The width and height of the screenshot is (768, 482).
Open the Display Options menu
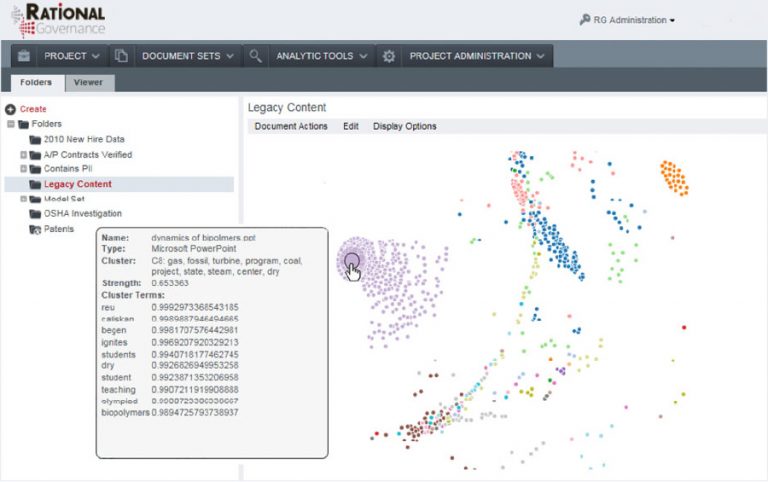point(404,127)
